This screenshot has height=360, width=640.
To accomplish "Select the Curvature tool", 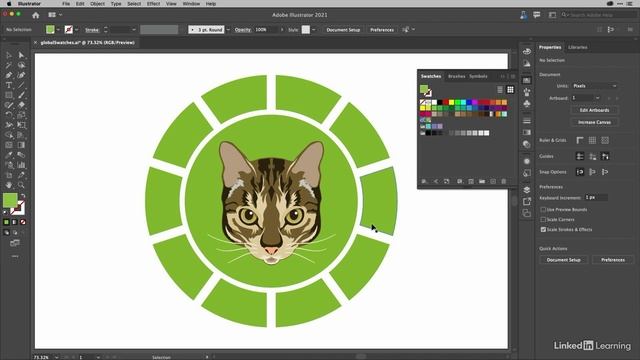I will (21, 75).
